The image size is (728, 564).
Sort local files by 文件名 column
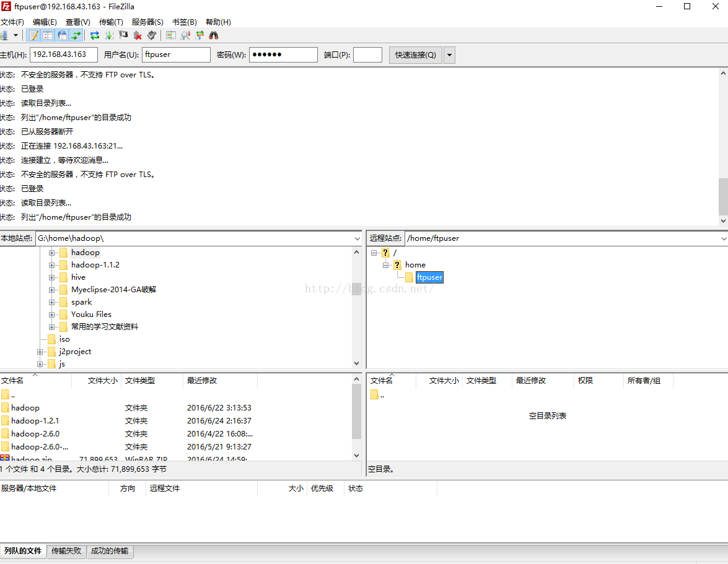tap(35, 381)
